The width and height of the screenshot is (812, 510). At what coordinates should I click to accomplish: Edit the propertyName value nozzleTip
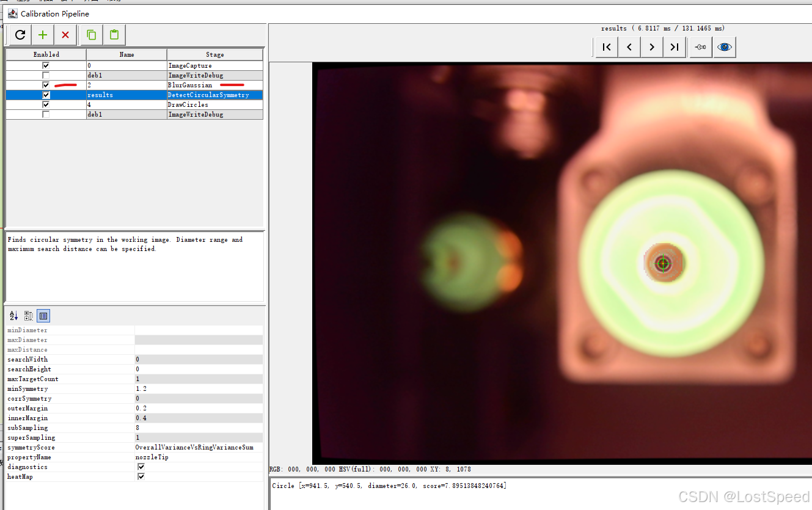[199, 457]
